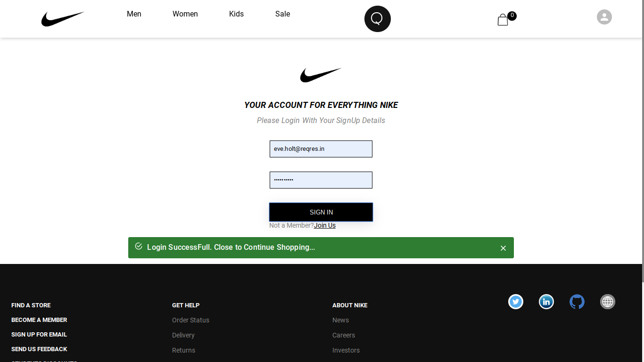Open the Kids menu
The image size is (644, 362).
tap(236, 14)
